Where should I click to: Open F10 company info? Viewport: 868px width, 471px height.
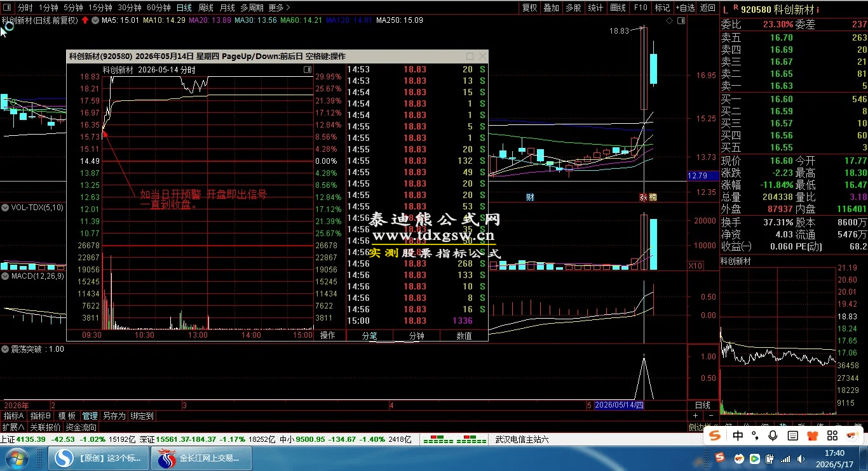pos(640,8)
